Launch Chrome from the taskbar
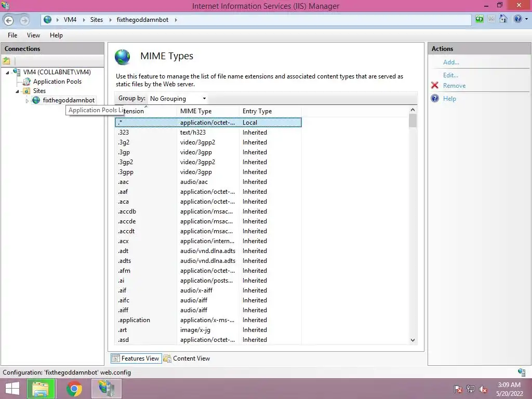 point(74,389)
